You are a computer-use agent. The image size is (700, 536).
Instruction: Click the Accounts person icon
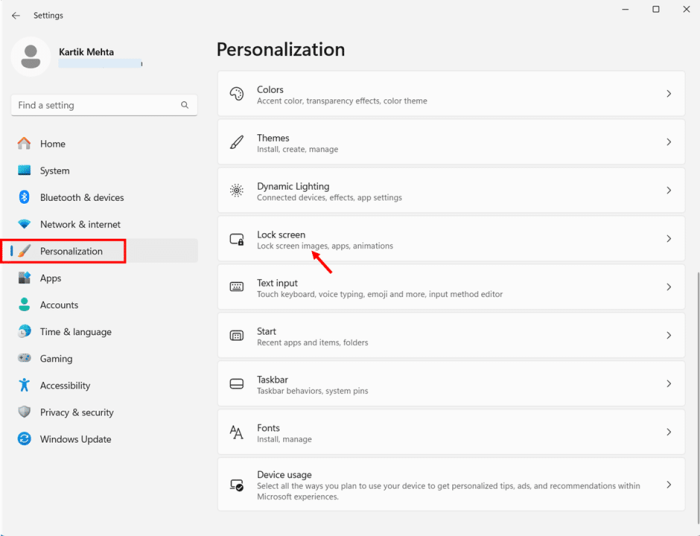point(24,305)
